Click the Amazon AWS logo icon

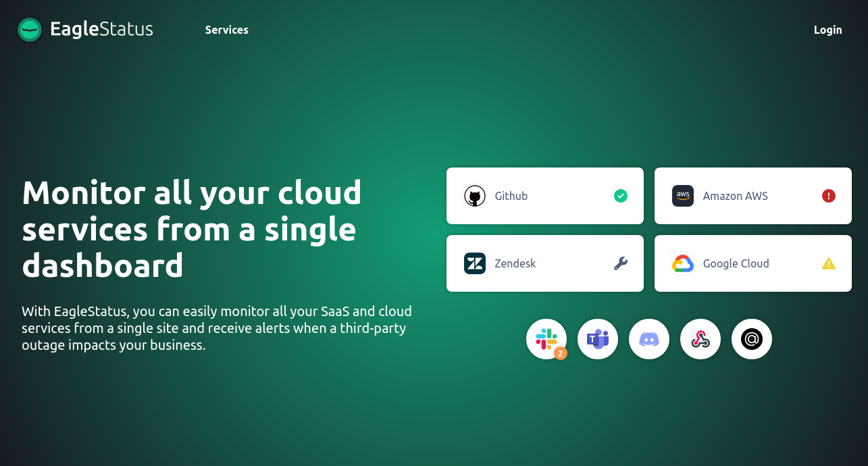683,196
